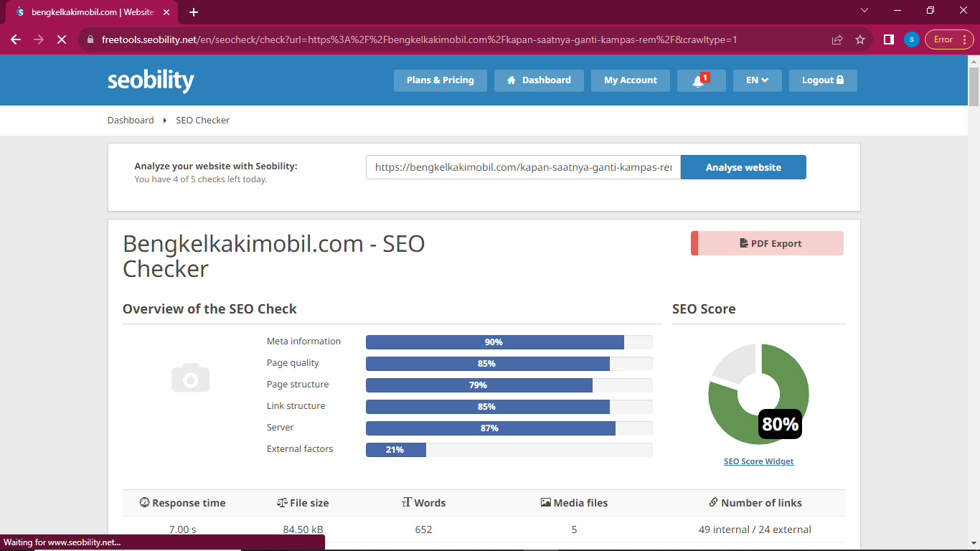Click the Logout button
The image size is (980, 551).
[823, 80]
